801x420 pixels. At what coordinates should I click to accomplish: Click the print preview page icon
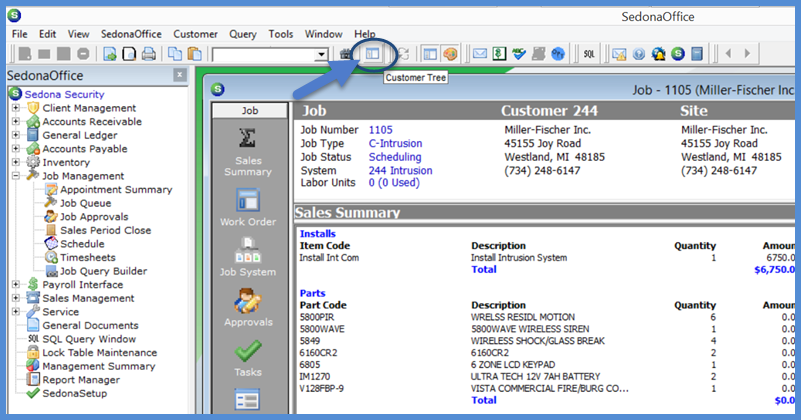click(129, 54)
